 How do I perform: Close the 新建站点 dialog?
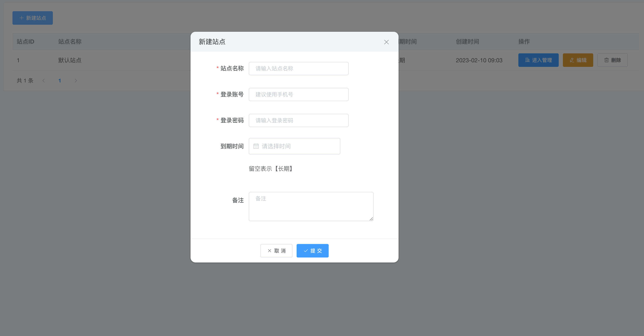(386, 42)
